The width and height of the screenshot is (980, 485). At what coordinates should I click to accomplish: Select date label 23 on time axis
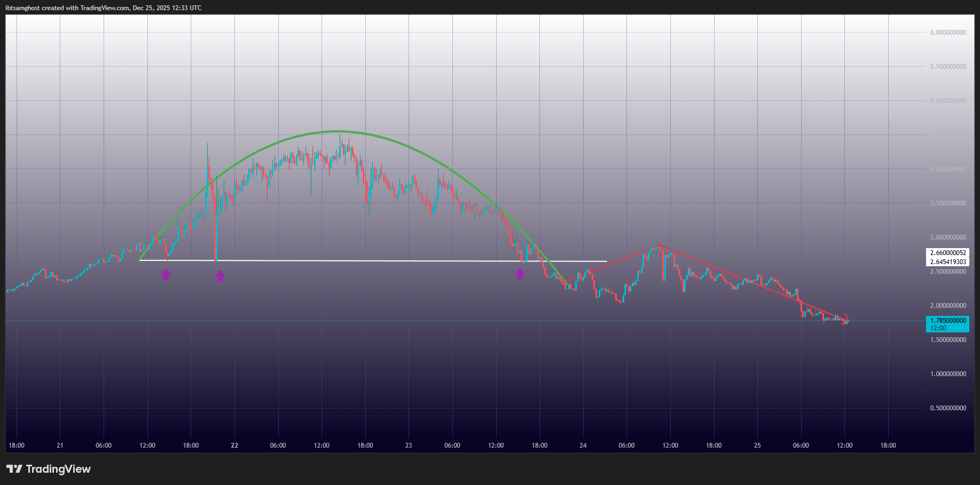pyautogui.click(x=409, y=446)
